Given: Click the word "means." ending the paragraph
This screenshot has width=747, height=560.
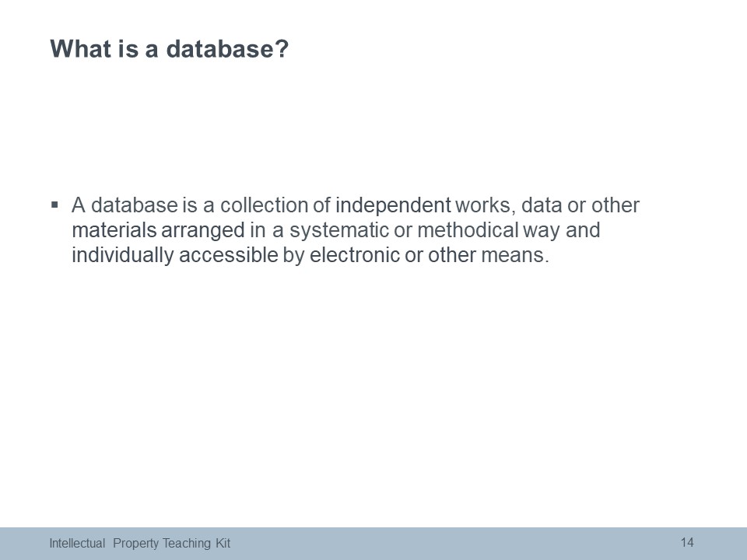Looking at the screenshot, I should coord(515,255).
